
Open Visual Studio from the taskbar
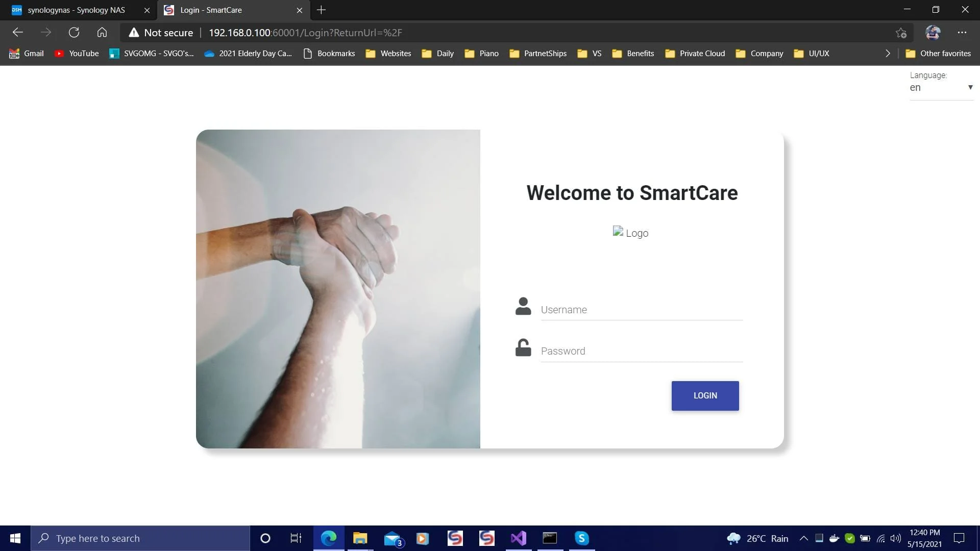518,538
